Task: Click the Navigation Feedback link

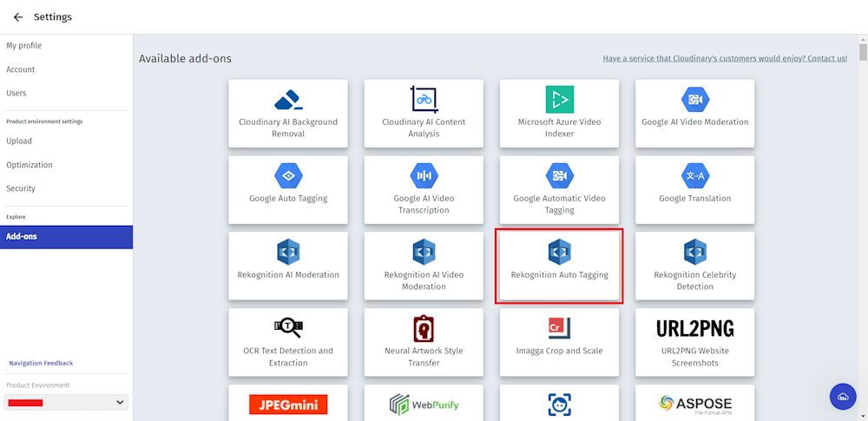Action: point(41,363)
